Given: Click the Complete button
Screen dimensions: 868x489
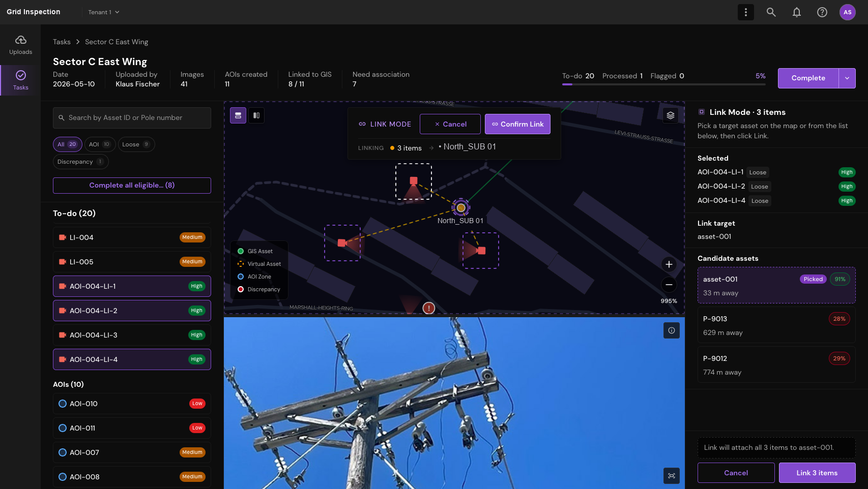Looking at the screenshot, I should click(808, 78).
